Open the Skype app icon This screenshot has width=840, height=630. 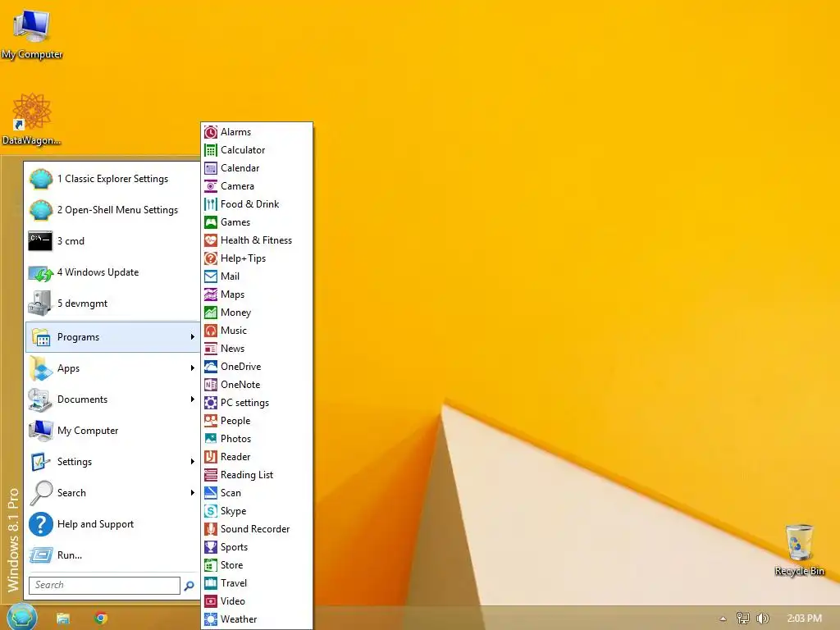(211, 510)
